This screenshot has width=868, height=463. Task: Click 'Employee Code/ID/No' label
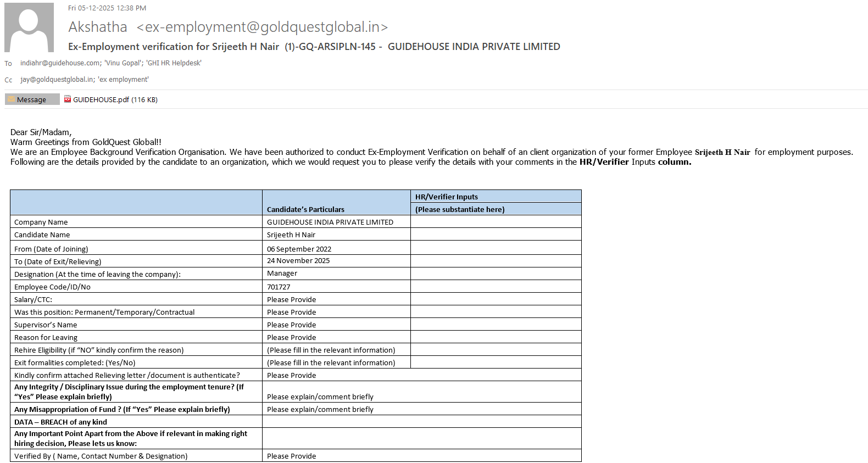[53, 287]
